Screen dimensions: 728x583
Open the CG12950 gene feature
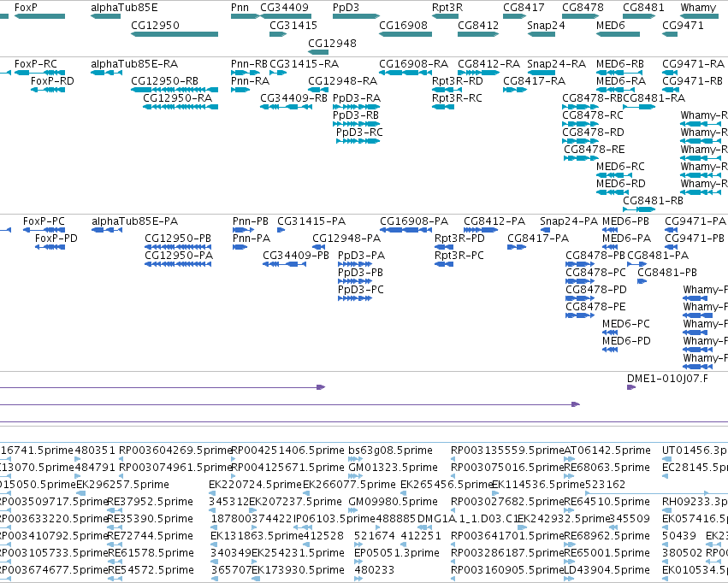pos(175,34)
